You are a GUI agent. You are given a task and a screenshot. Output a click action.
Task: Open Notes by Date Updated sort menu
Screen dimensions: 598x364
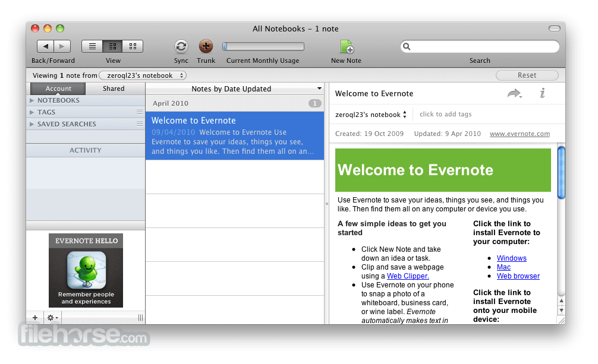click(x=235, y=89)
